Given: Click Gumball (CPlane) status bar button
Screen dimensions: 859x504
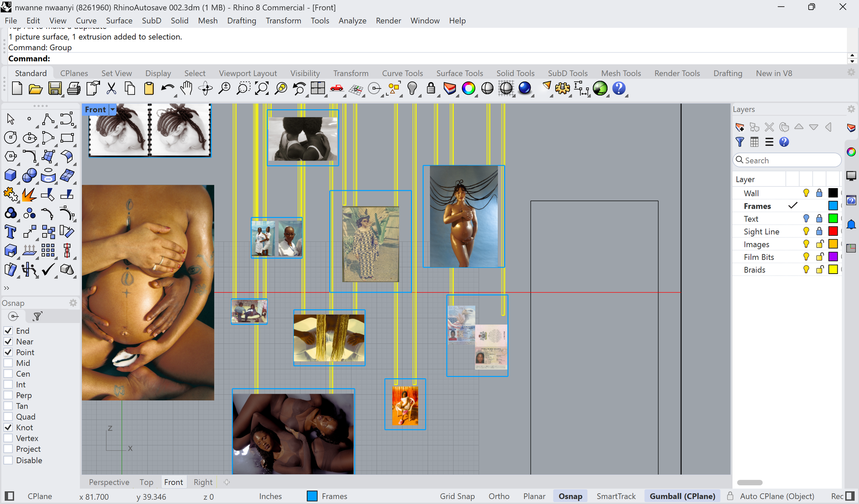Looking at the screenshot, I should pos(682,496).
